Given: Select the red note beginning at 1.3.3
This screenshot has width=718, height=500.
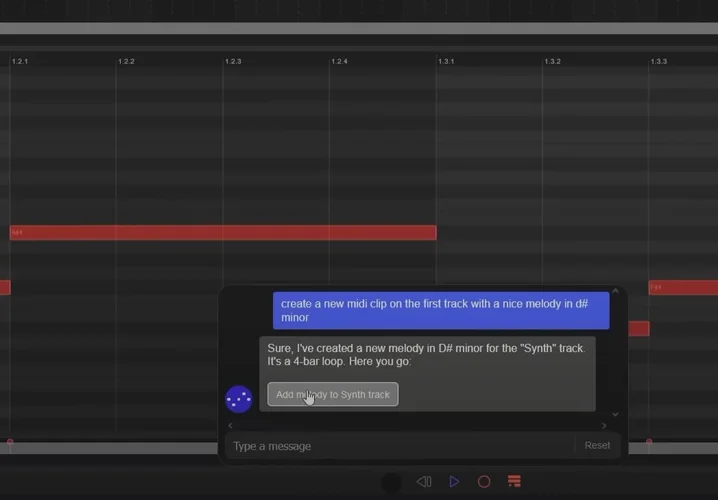Looking at the screenshot, I should (683, 288).
